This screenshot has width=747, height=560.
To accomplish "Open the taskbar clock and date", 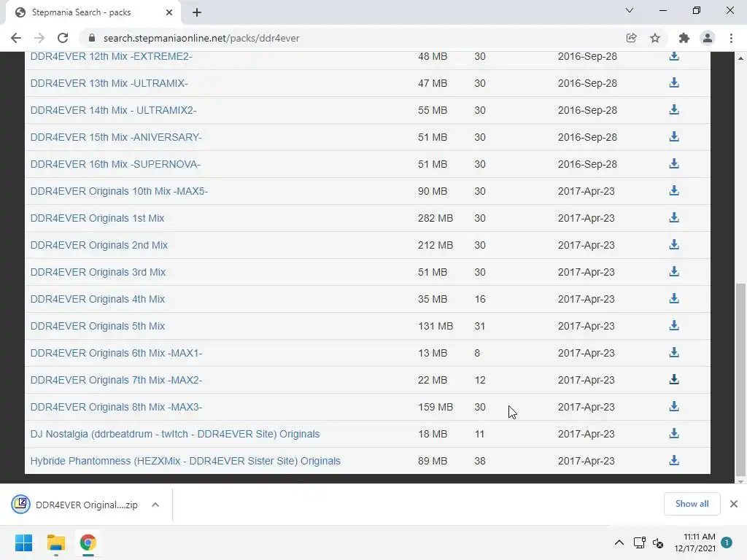I will 694,542.
